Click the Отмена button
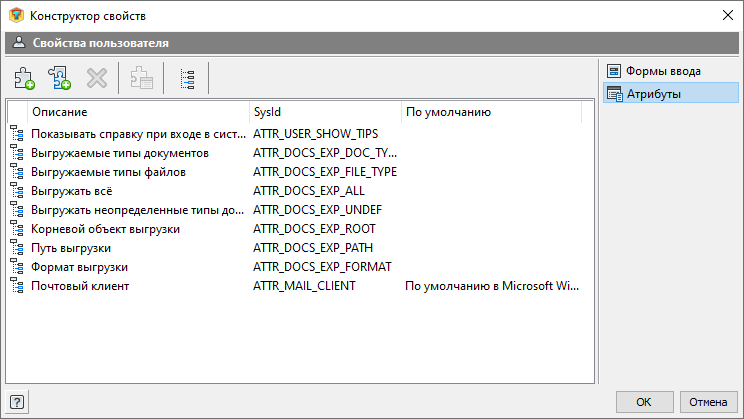 708,402
